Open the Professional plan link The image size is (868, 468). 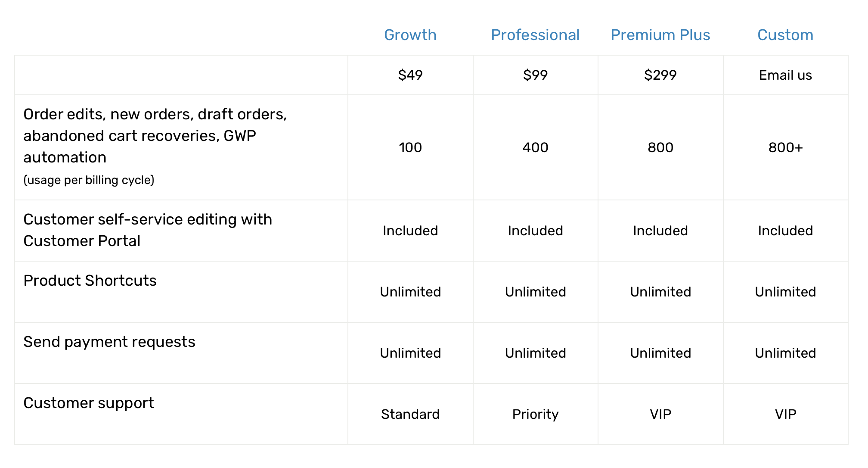535,35
